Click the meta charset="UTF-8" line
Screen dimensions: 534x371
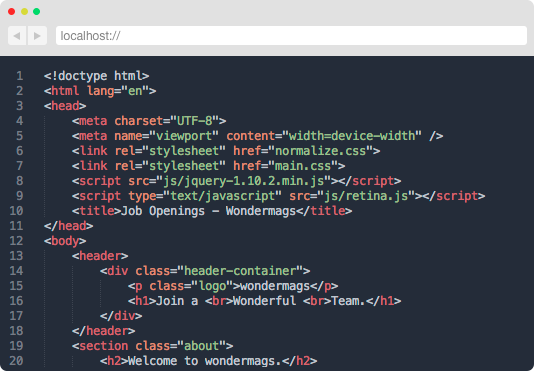[x=149, y=121]
